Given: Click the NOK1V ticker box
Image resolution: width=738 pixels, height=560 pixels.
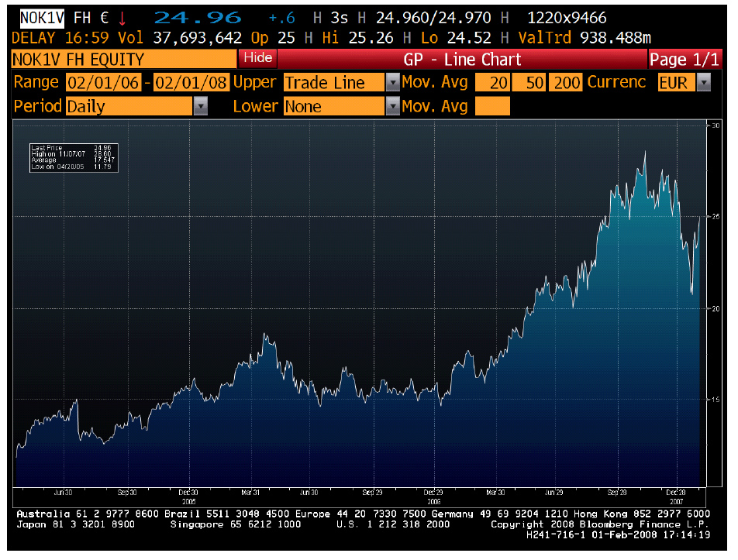Looking at the screenshot, I should (42, 19).
